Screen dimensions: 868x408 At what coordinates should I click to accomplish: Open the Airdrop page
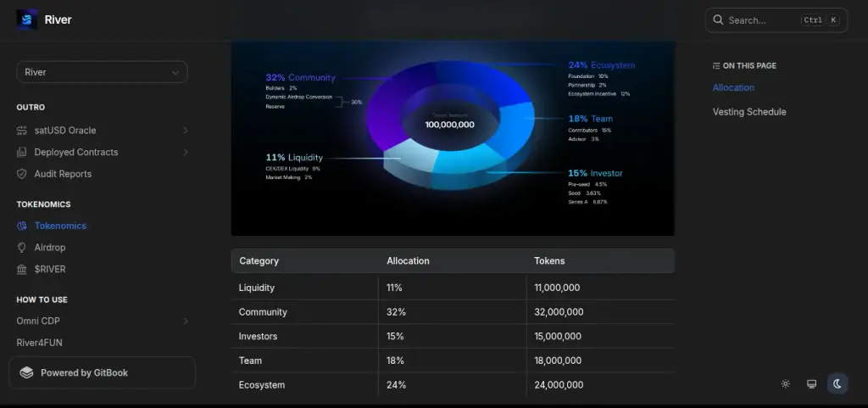pyautogui.click(x=50, y=248)
